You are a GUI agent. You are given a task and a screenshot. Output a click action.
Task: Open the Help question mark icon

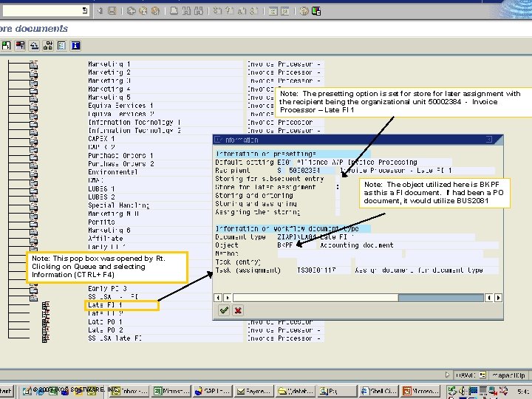304,11
